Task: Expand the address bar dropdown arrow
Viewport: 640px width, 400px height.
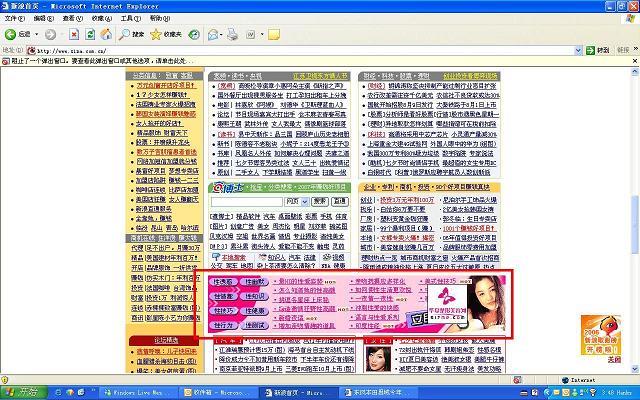Action: 578,50
